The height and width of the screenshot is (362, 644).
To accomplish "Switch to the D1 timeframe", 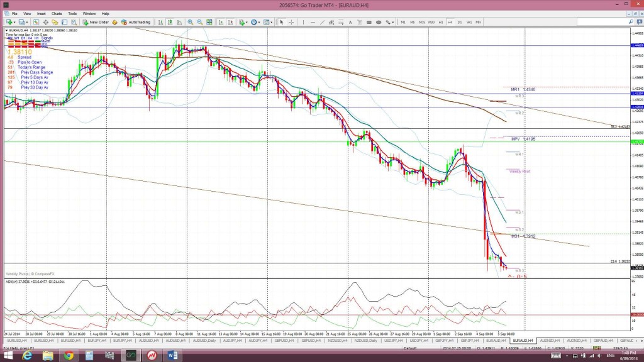I will click(x=460, y=22).
